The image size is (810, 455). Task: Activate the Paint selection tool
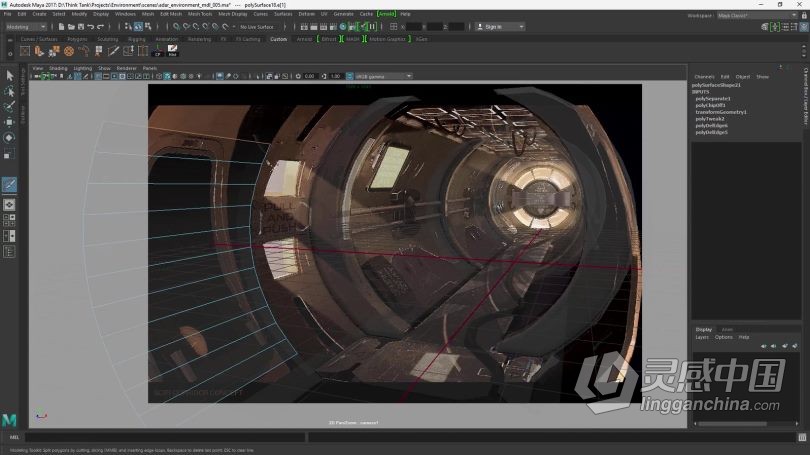[9, 107]
